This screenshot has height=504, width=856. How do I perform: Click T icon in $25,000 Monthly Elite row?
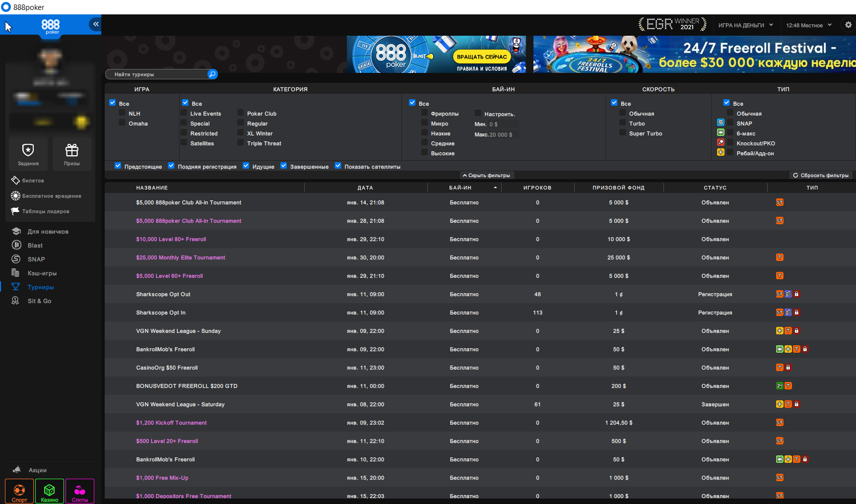[780, 257]
